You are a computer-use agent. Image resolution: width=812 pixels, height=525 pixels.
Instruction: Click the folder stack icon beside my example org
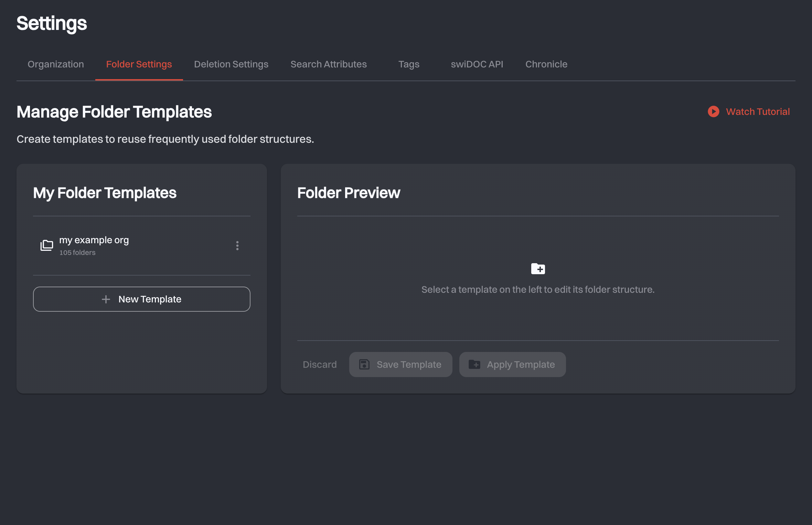tap(47, 245)
